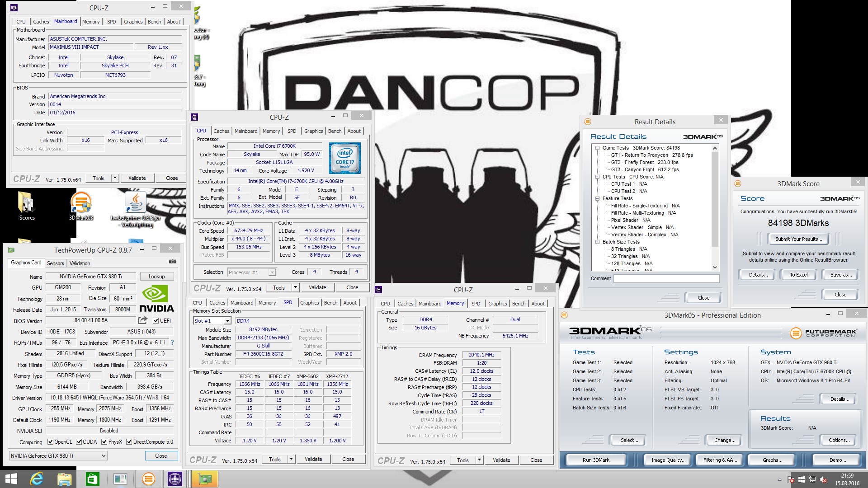Click the 3DMark Score window title icon
Viewport: 868px width, 488px height.
click(x=738, y=183)
